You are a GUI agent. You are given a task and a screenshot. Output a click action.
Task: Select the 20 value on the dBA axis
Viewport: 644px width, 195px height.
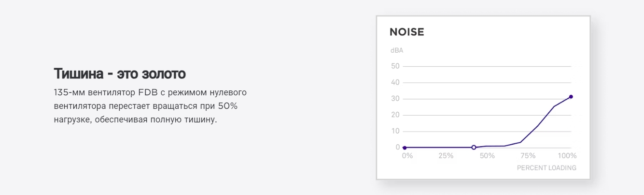click(395, 115)
